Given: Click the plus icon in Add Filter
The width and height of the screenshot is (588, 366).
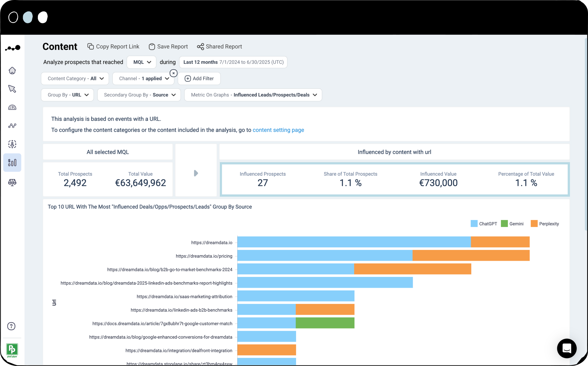Looking at the screenshot, I should click(x=188, y=78).
